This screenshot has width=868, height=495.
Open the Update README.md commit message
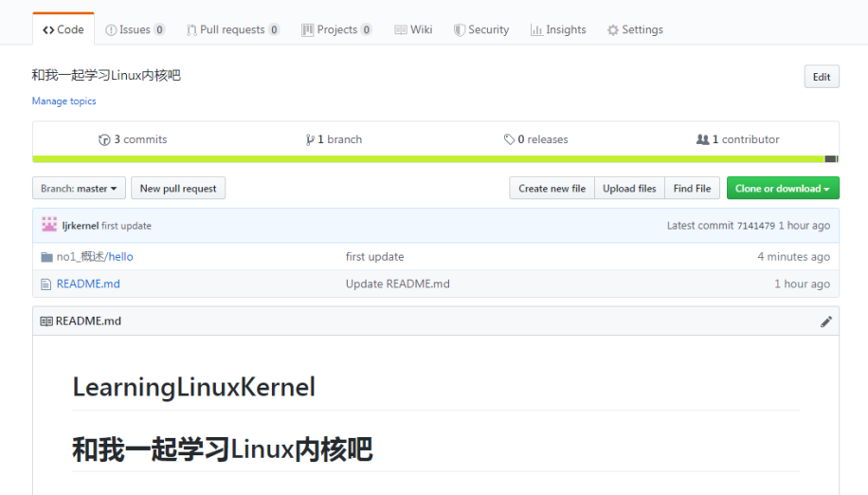pyautogui.click(x=397, y=284)
